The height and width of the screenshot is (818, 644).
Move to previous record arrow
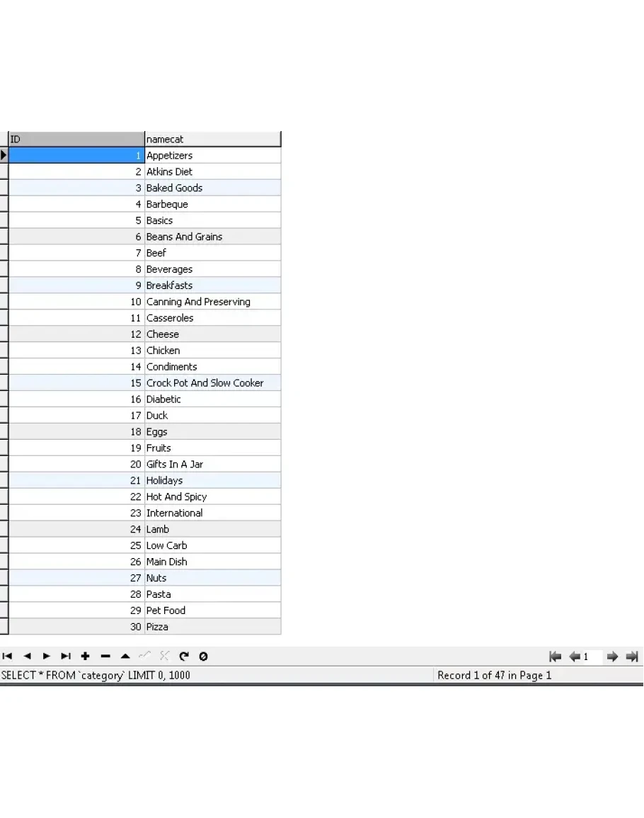(27, 657)
